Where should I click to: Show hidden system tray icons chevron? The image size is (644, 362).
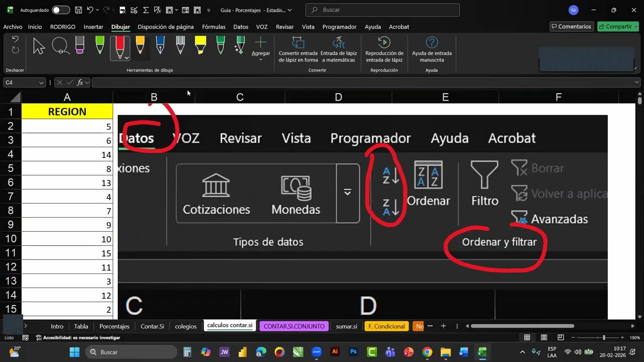522,352
